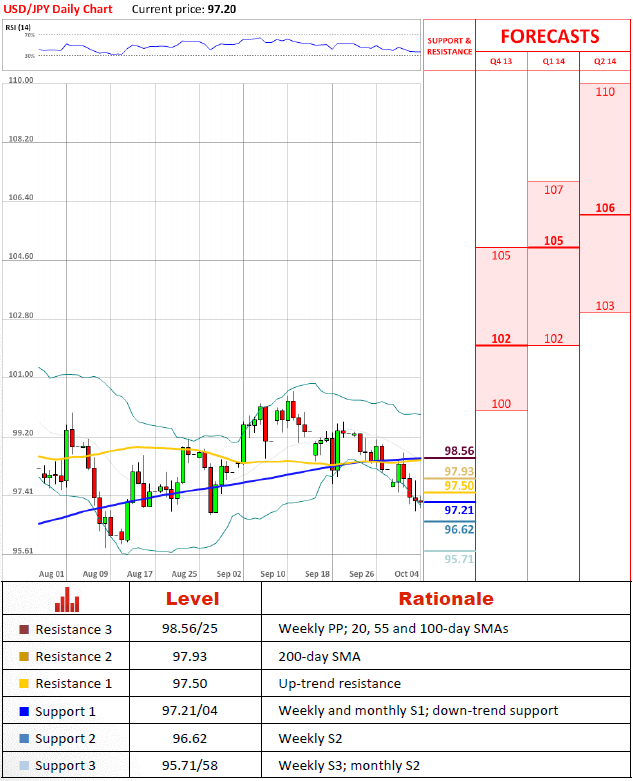Viewport: 633px width, 781px height.
Task: Select the Resistance 2 color swatch
Action: coord(24,656)
